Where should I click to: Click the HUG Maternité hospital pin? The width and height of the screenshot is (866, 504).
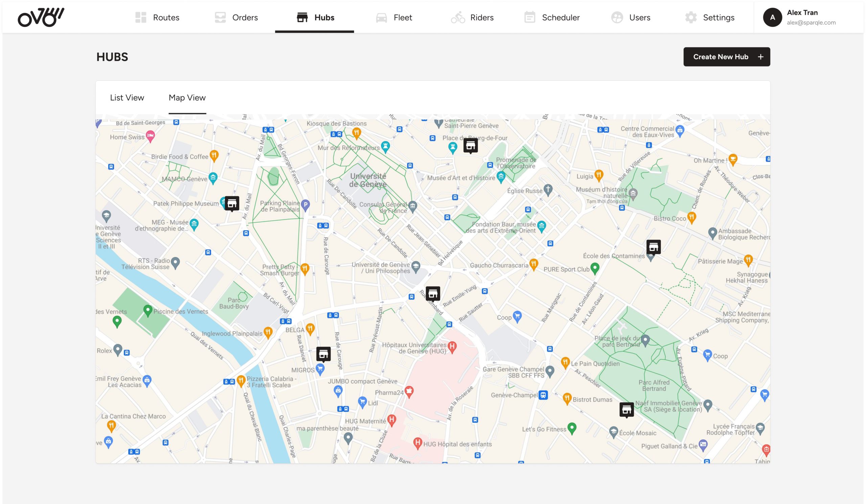coord(391,420)
